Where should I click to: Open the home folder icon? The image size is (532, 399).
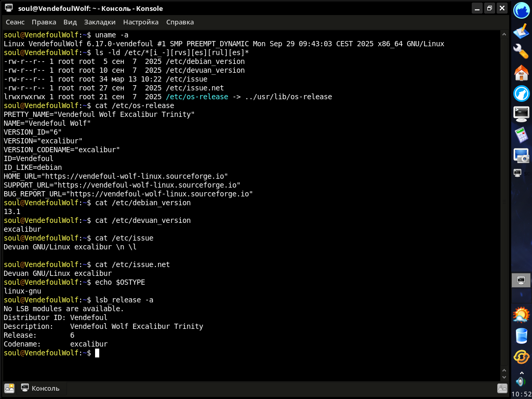[x=521, y=73]
